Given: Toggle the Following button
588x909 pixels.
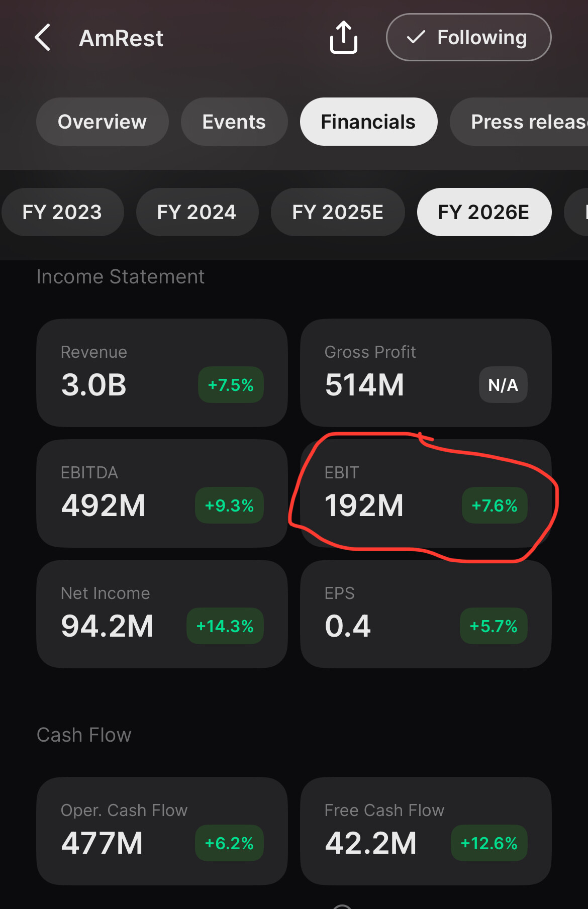Looking at the screenshot, I should click(x=468, y=37).
